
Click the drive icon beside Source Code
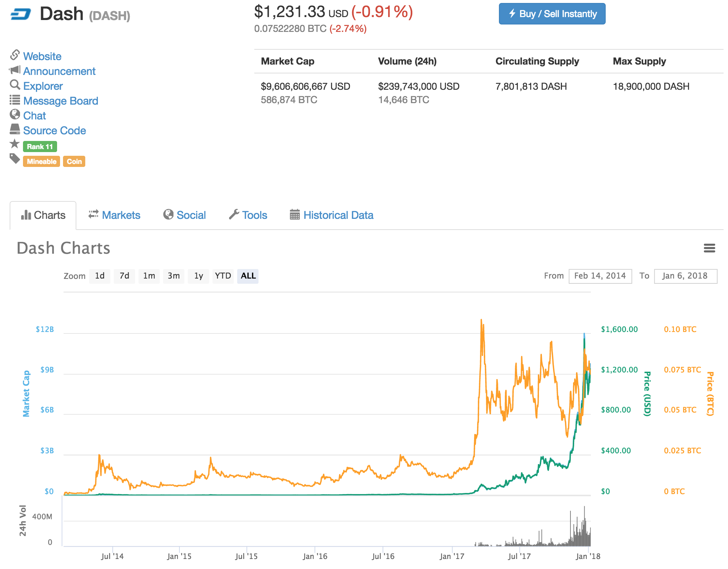[x=15, y=129]
